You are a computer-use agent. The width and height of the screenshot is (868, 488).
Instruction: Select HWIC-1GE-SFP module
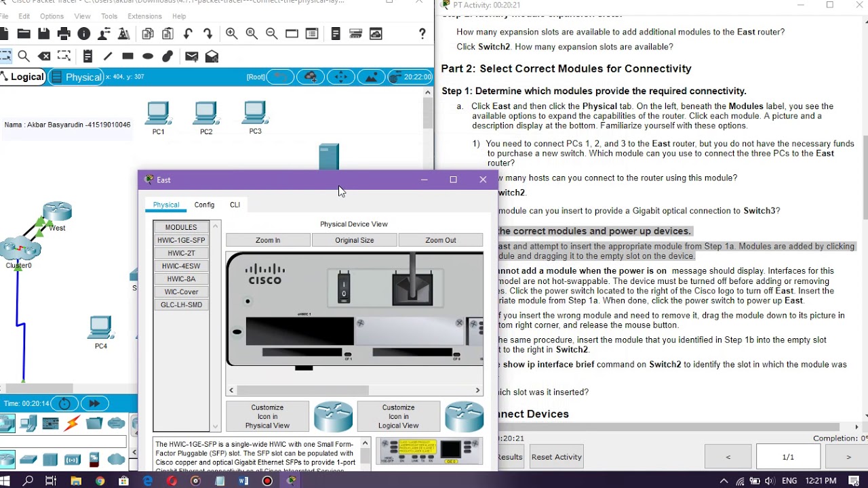click(181, 241)
